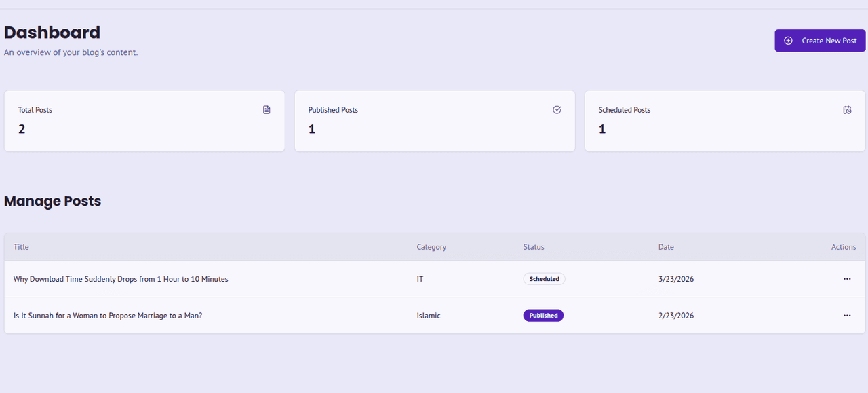Select the Title column header
This screenshot has height=393, width=868.
(21, 247)
